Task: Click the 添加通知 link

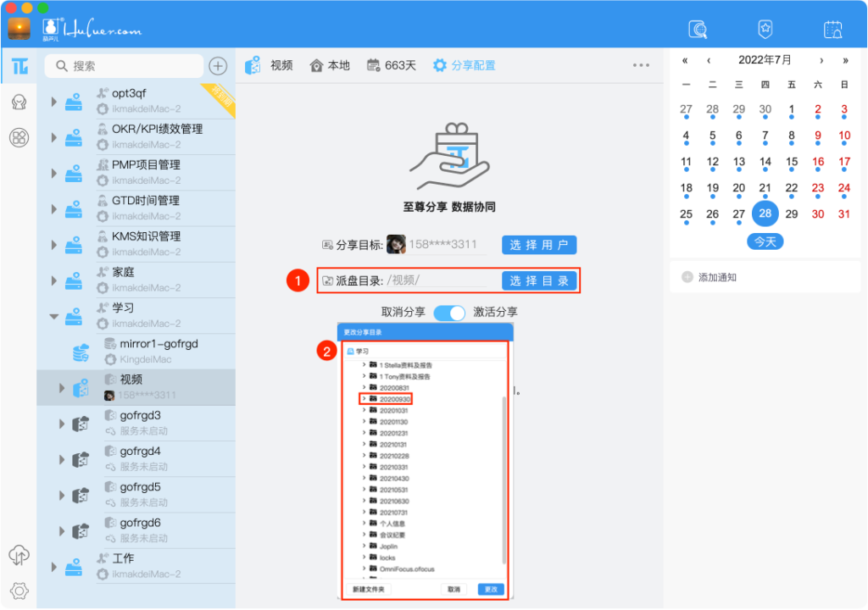Action: coord(717,277)
